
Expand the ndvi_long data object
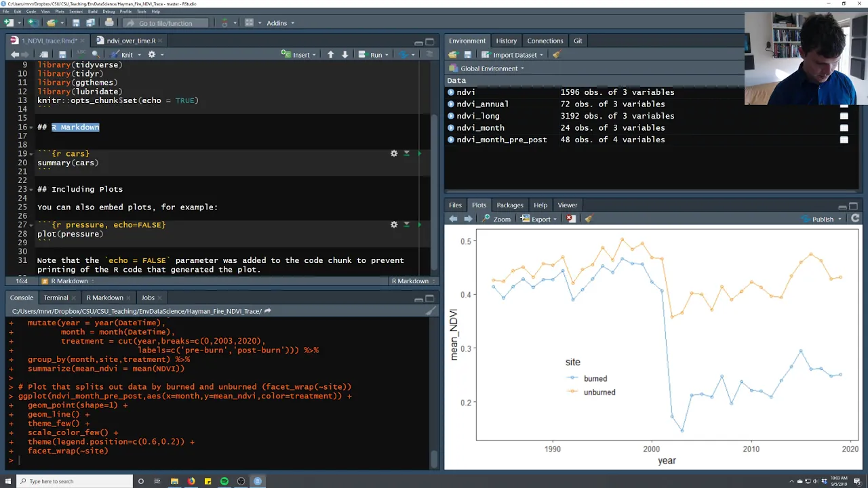click(x=451, y=116)
